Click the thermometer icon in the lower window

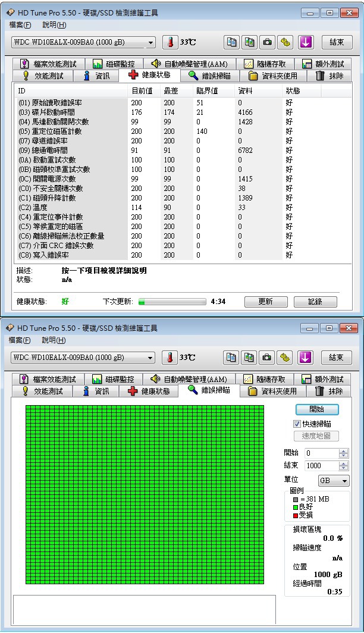tap(170, 358)
